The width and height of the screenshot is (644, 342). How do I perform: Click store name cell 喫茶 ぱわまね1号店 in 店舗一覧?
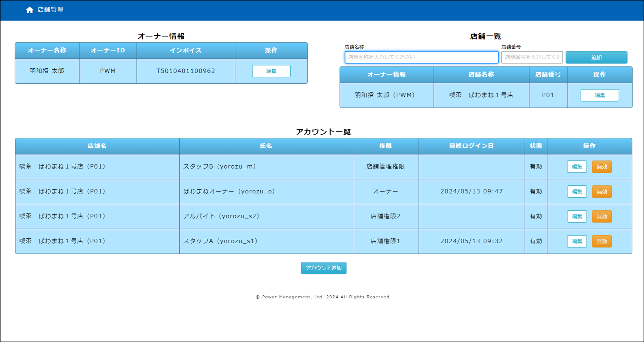pyautogui.click(x=481, y=95)
